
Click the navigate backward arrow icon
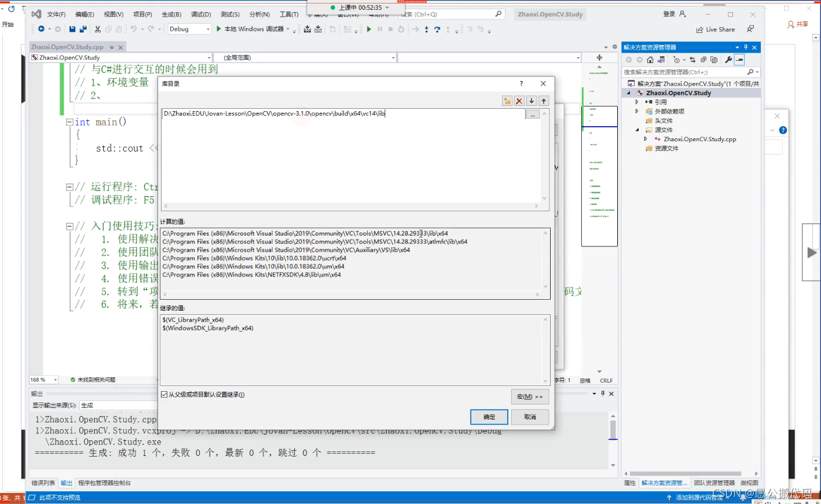point(41,29)
